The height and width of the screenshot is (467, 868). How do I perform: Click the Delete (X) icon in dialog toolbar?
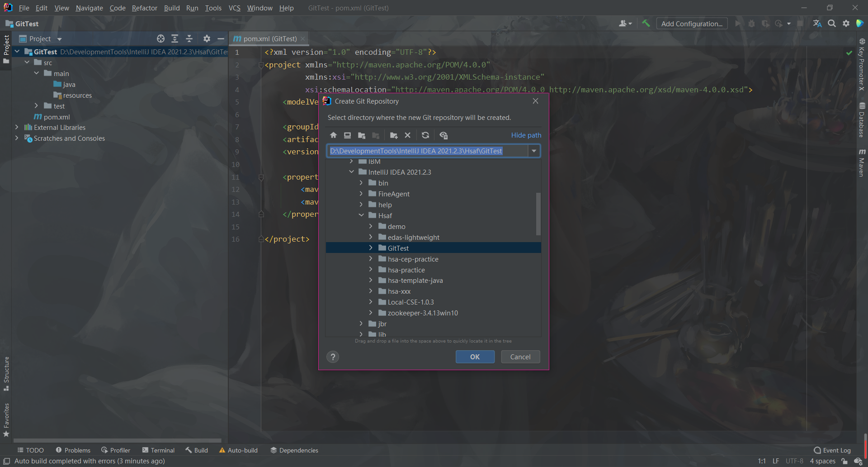tap(408, 135)
